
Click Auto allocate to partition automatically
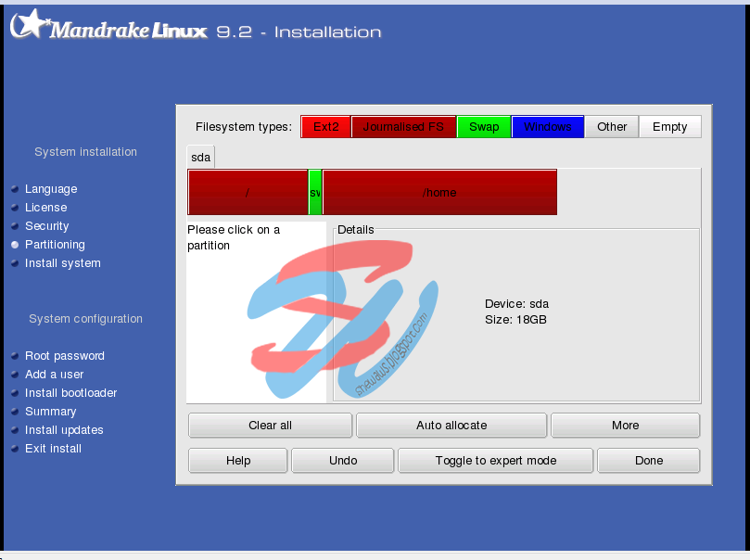click(x=451, y=425)
